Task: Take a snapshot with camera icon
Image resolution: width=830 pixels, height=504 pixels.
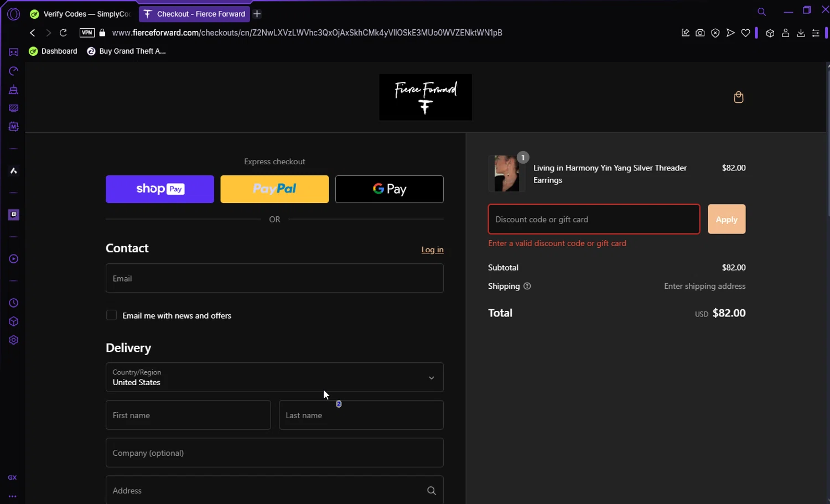Action: [x=700, y=33]
